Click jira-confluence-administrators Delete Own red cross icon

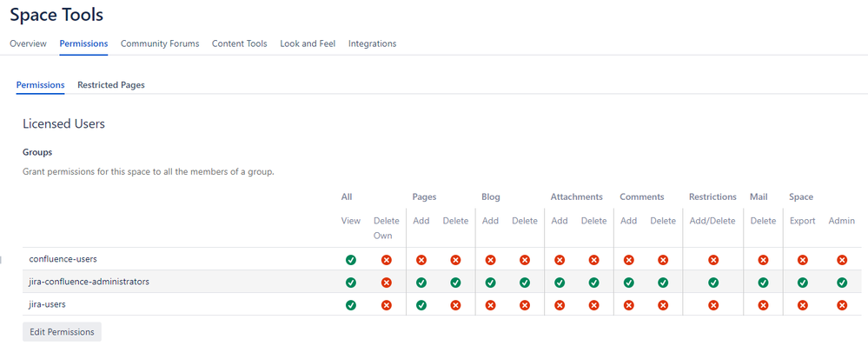coord(387,283)
